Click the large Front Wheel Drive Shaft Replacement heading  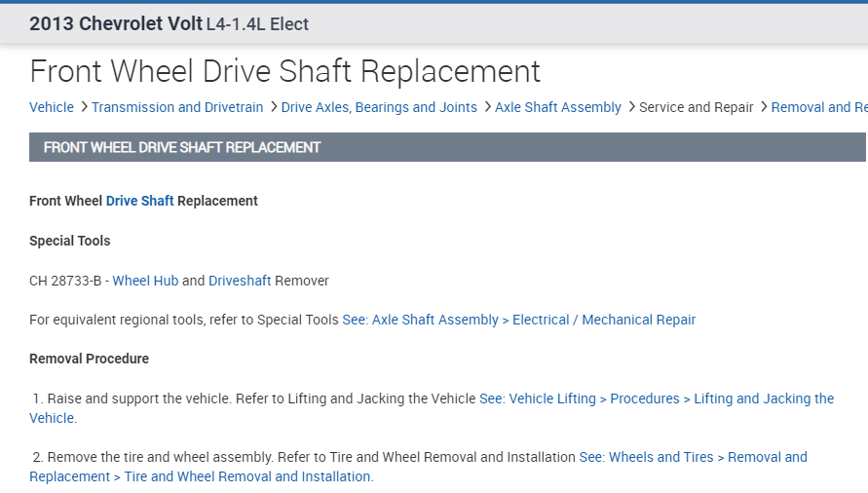284,71
